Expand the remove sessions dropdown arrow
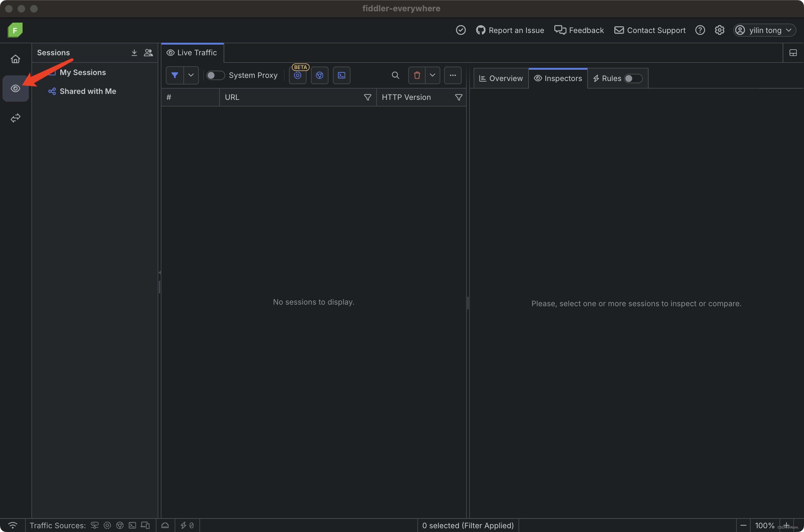Screen dimensions: 804x532 (432, 75)
